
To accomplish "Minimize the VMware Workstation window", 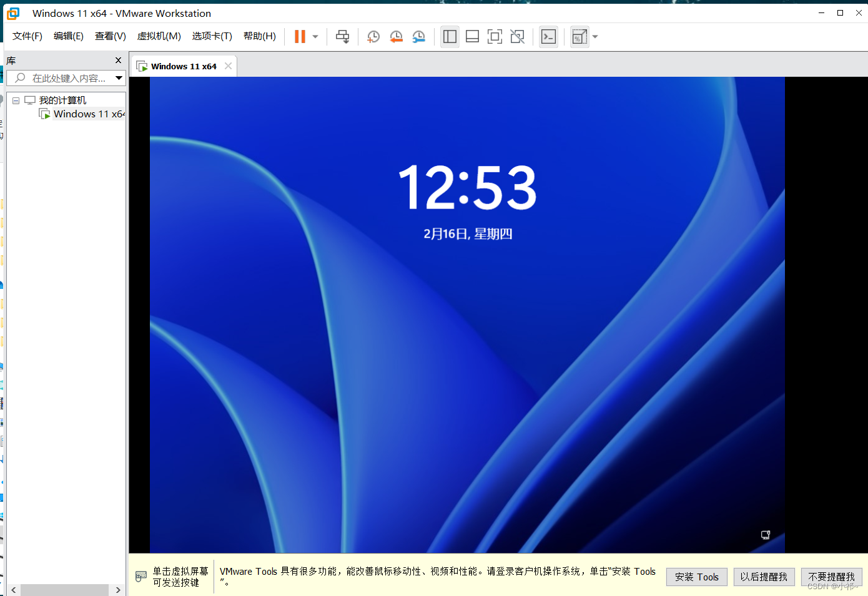I will pyautogui.click(x=821, y=13).
